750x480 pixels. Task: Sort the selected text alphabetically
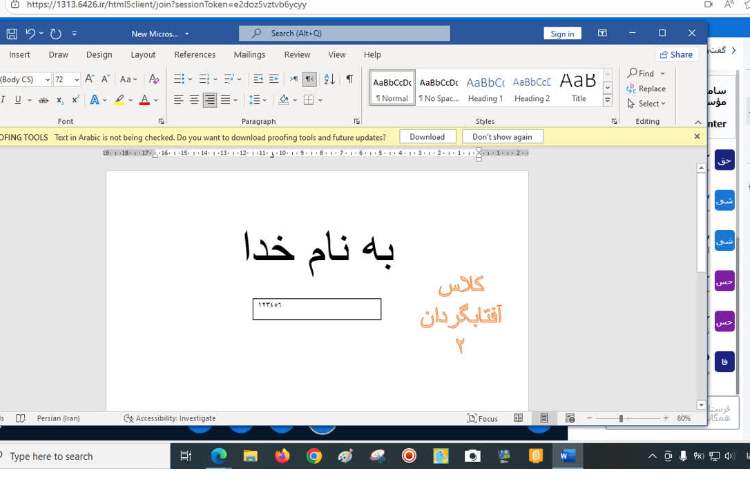(329, 79)
